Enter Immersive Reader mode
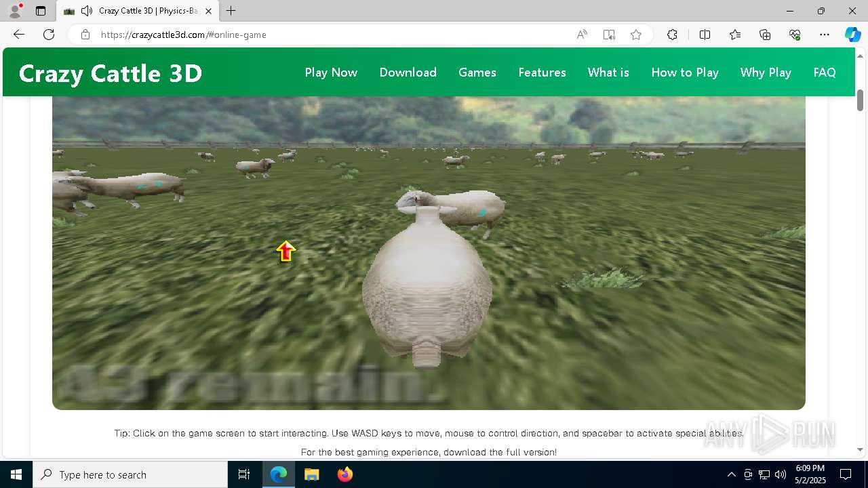 609,35
